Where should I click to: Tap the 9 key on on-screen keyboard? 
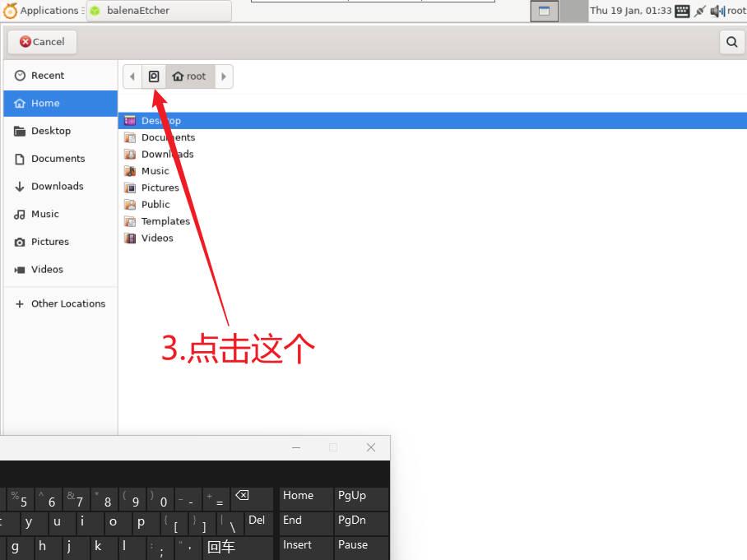point(132,499)
